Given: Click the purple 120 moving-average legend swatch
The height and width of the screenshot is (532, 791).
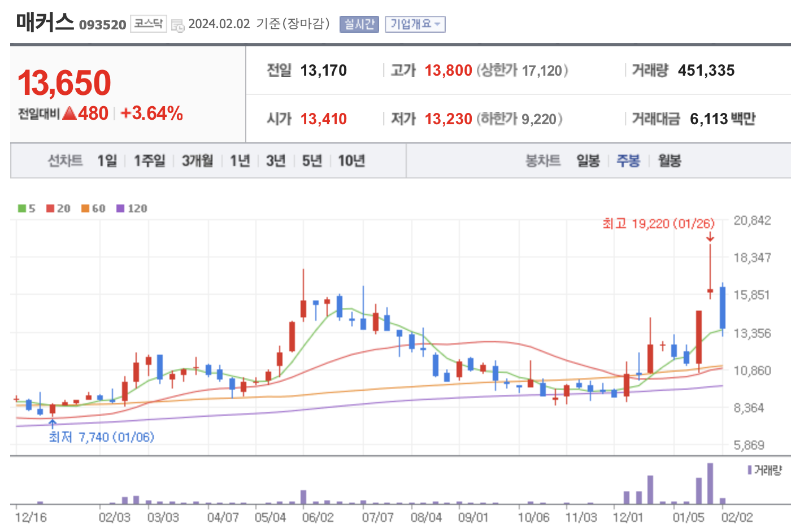Looking at the screenshot, I should coord(120,208).
